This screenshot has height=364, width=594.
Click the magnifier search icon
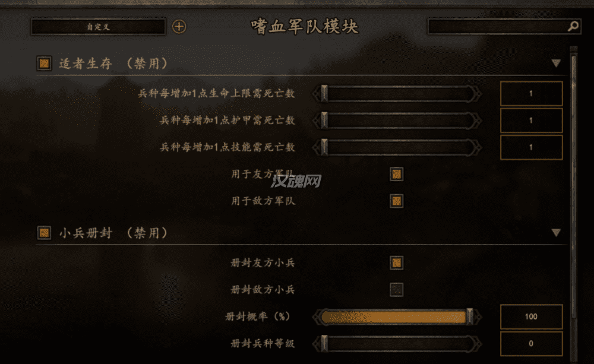pos(573,26)
